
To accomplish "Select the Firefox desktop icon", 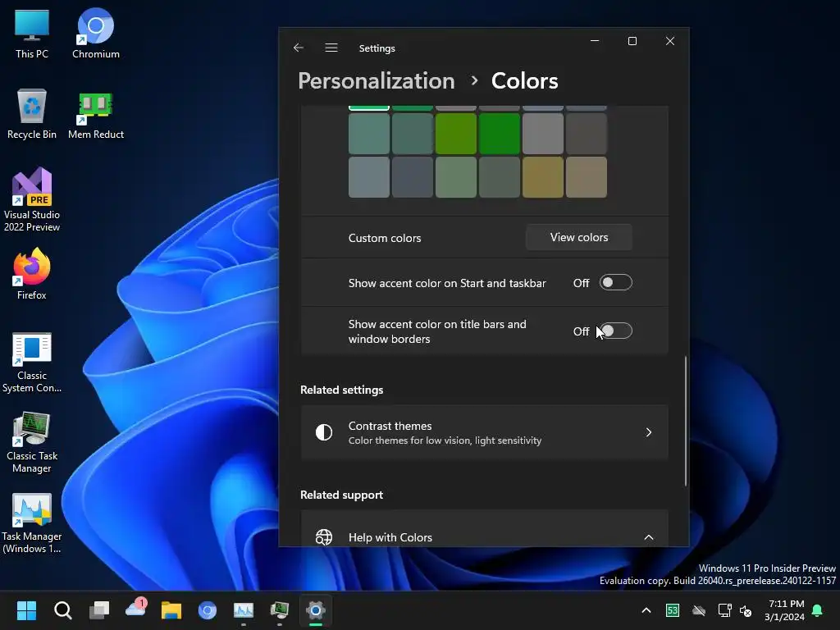I will [x=32, y=274].
